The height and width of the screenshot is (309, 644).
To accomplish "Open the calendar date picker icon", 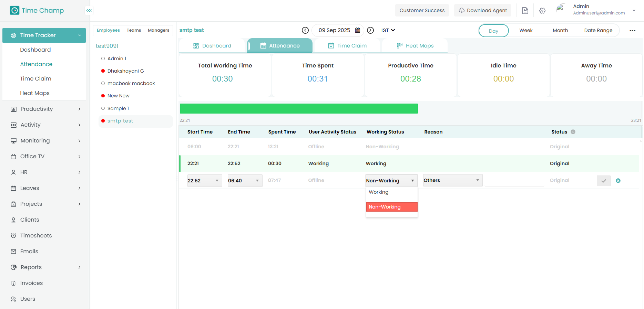I will 358,30.
